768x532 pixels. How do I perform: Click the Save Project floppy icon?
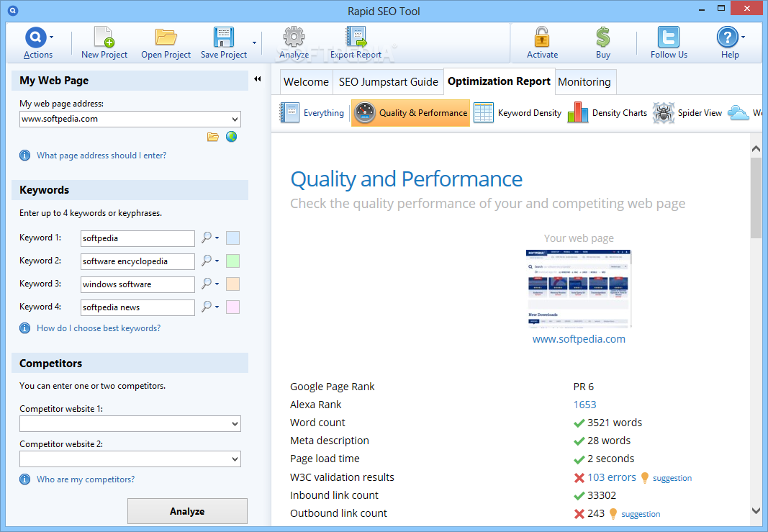(223, 37)
